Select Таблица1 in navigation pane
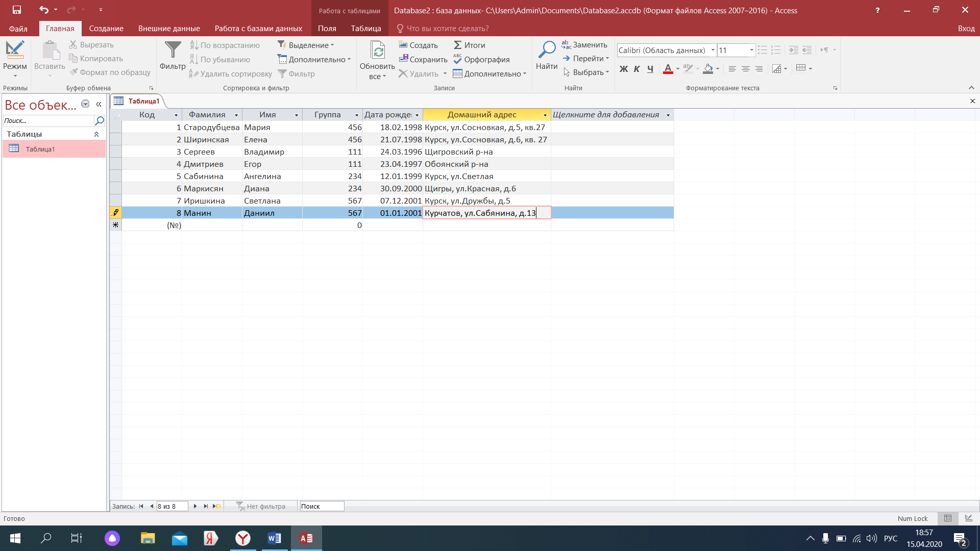Screen dimensions: 980x551 click(x=54, y=149)
